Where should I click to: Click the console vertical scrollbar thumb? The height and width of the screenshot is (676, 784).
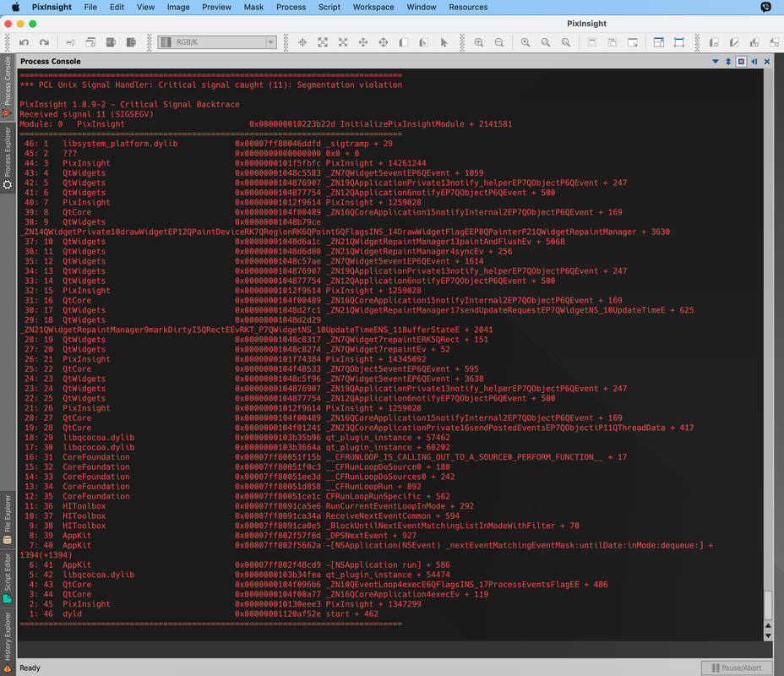[x=768, y=605]
